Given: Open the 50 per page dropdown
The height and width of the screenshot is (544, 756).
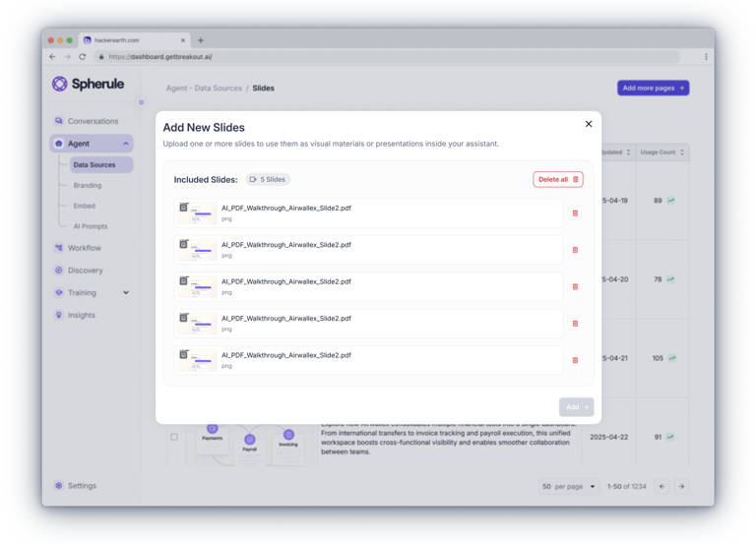Looking at the screenshot, I should click(x=569, y=487).
